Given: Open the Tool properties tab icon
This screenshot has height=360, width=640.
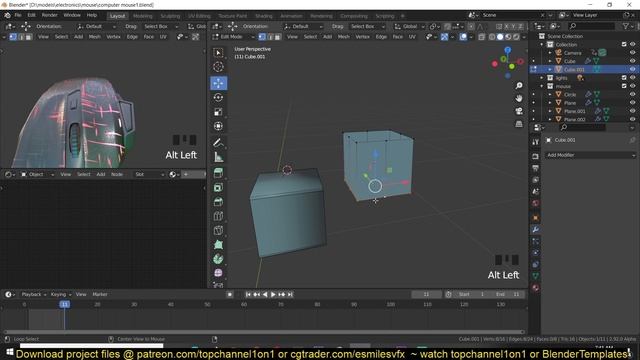Looking at the screenshot, I should click(536, 142).
